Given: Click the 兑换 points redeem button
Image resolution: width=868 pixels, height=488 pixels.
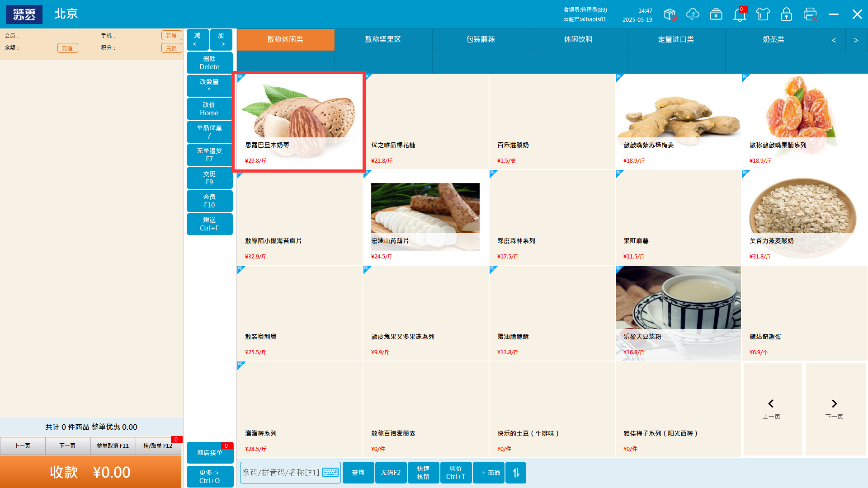Looking at the screenshot, I should [171, 48].
